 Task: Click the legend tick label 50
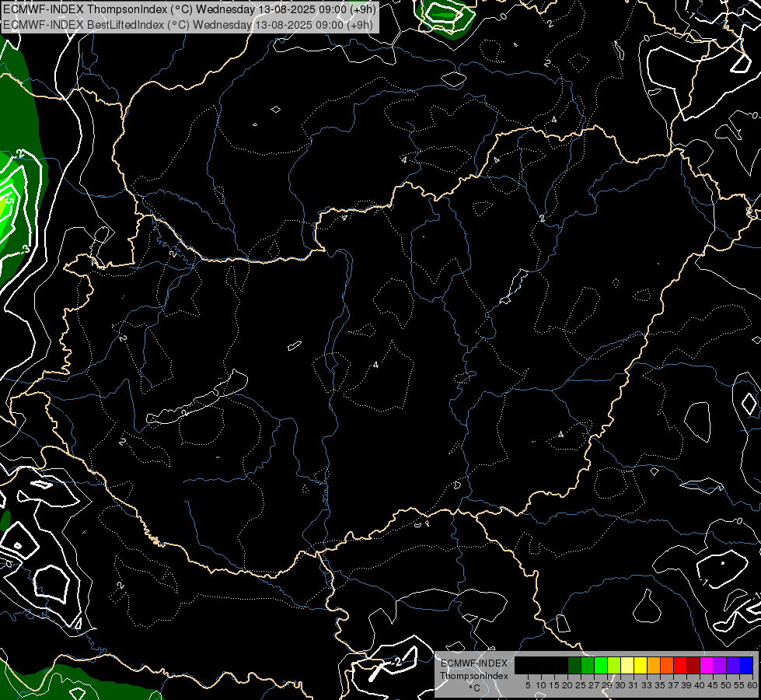[x=727, y=685]
